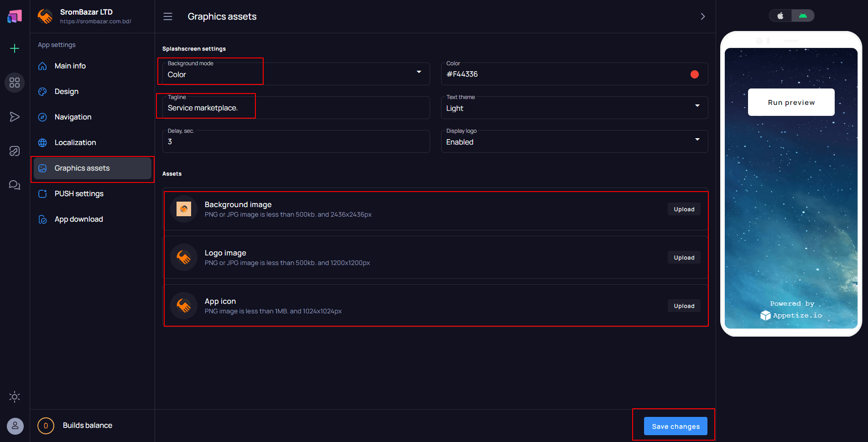The width and height of the screenshot is (868, 442).
Task: Open Main info settings
Action: [93, 66]
